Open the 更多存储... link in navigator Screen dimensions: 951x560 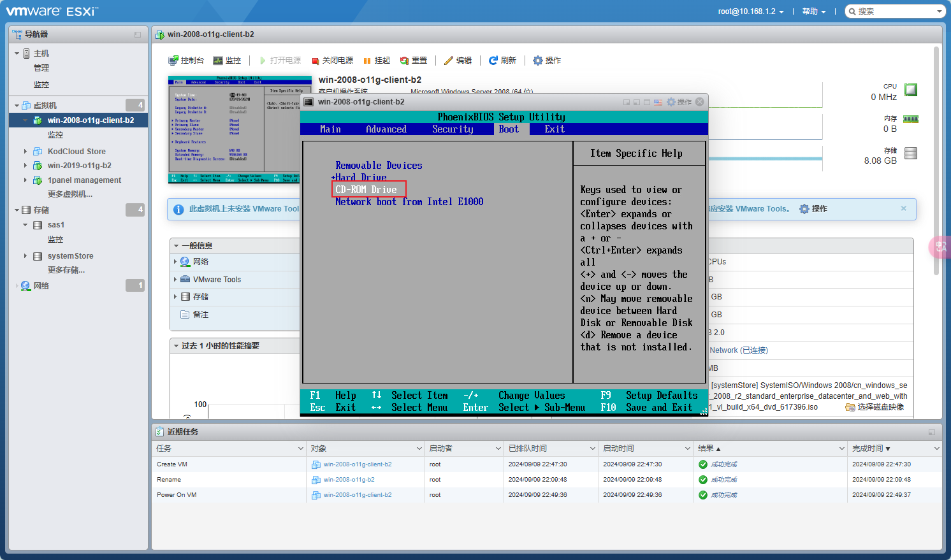tap(66, 270)
